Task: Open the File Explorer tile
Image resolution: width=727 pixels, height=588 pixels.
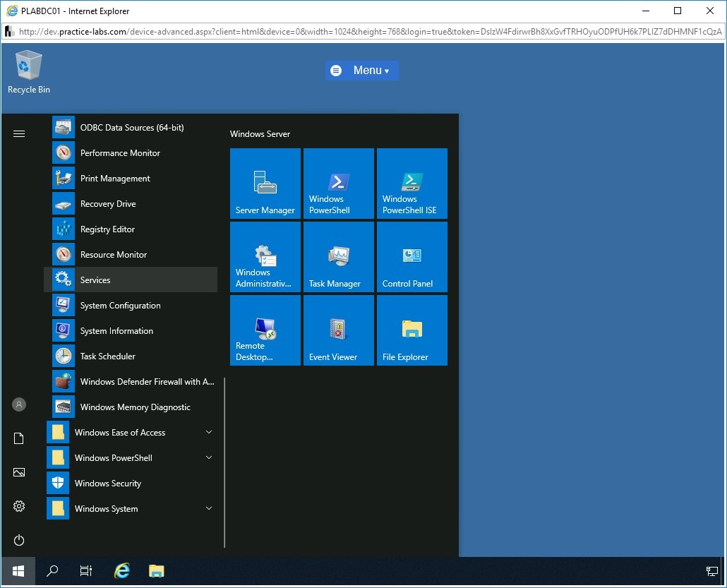Action: click(412, 330)
